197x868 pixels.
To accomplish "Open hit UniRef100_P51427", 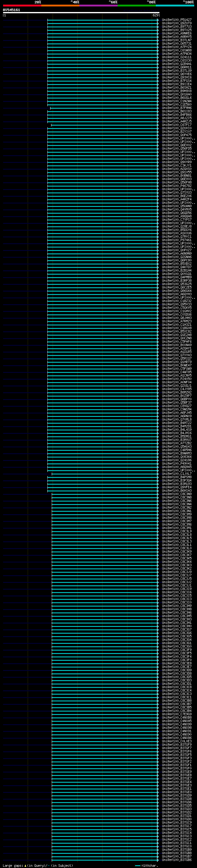I will pos(177,20).
